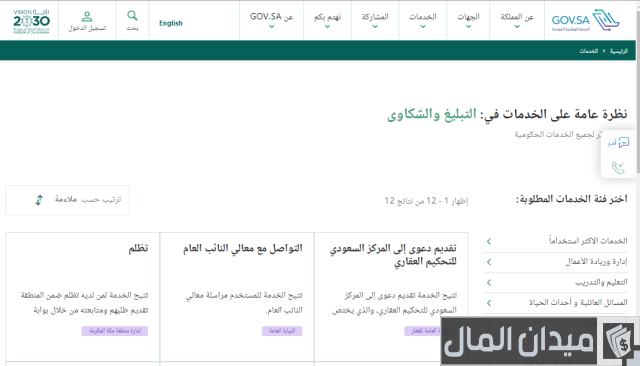Screen dimensions: 640x366
Task: Open the عن GOV.SA menu
Action: coord(271,17)
